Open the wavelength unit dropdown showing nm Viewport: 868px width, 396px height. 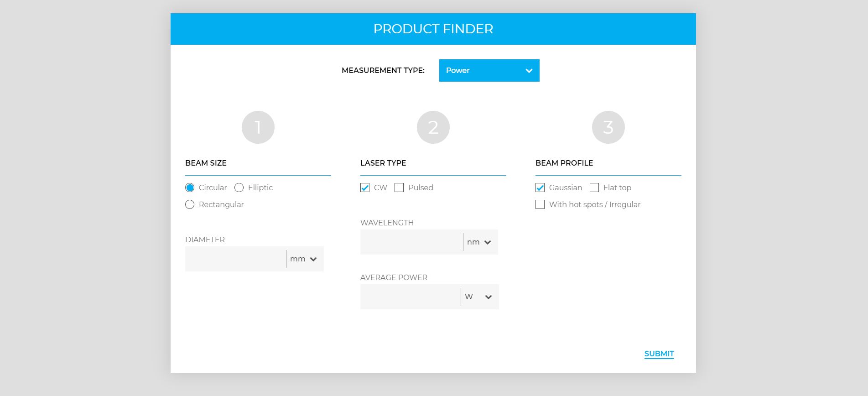point(479,242)
